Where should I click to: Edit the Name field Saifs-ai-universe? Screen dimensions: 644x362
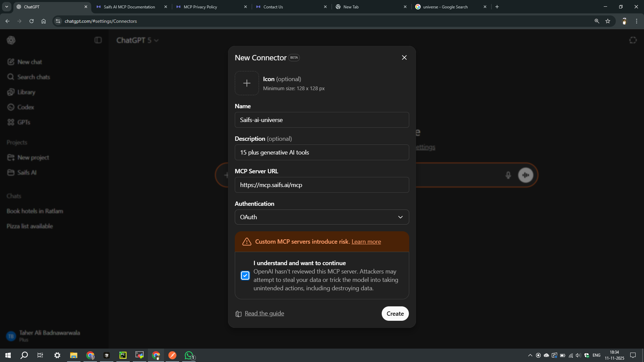tap(322, 120)
